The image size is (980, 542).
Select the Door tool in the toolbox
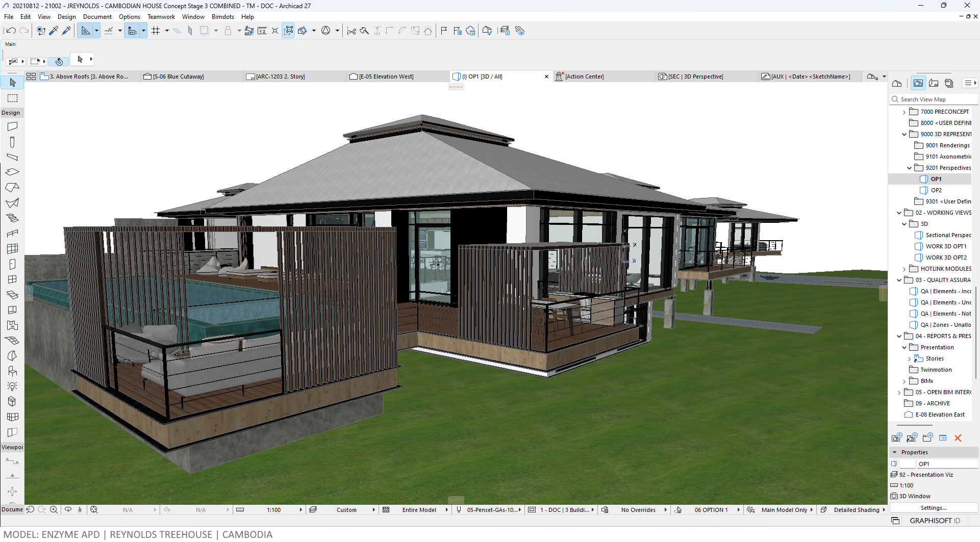tap(12, 264)
